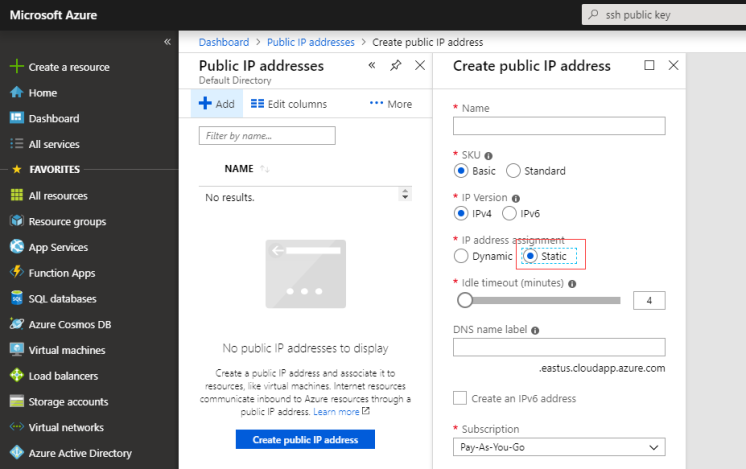
Task: Close the Create public IP address blade
Action: pos(673,65)
